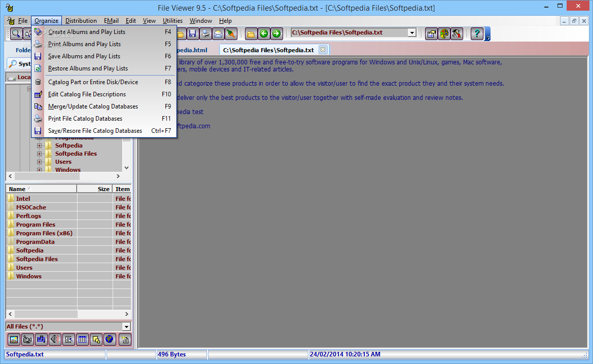Click the magnifying glass search toolbar icon

point(16,33)
